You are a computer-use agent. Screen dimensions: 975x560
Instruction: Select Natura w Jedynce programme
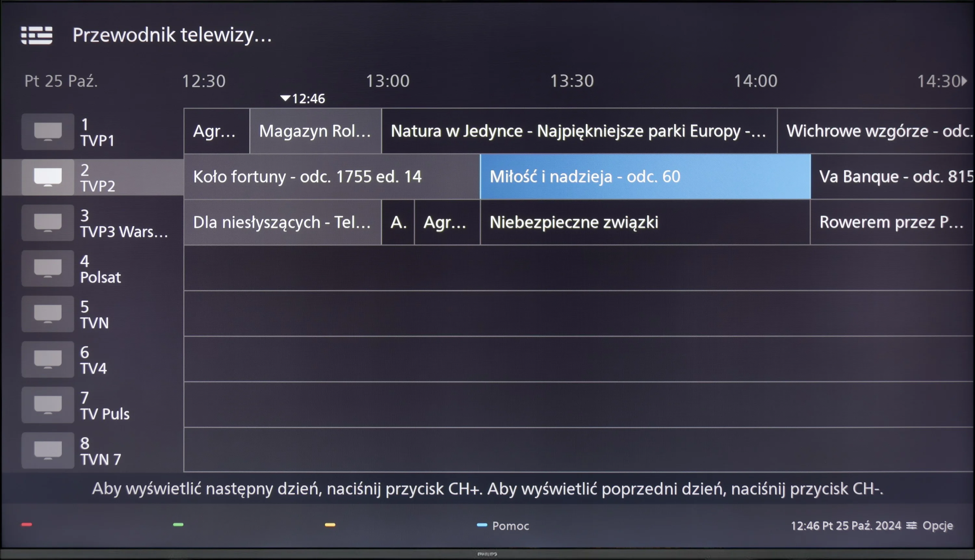point(579,131)
